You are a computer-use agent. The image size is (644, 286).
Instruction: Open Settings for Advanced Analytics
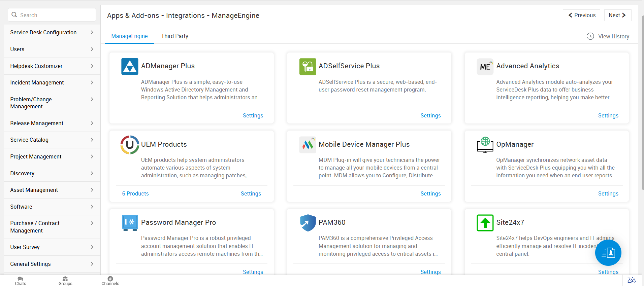[x=608, y=116]
